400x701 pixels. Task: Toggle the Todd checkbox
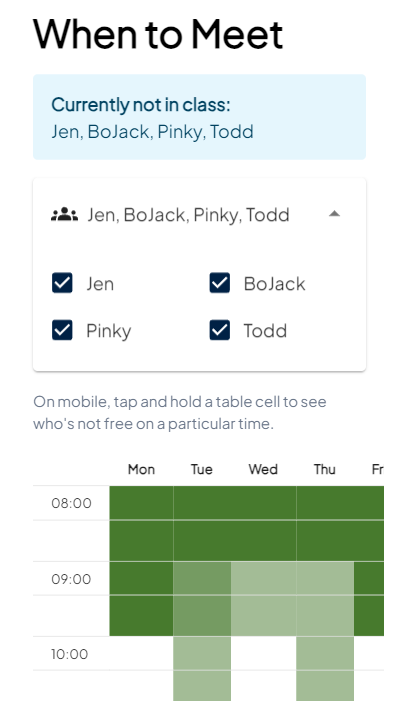click(x=220, y=330)
